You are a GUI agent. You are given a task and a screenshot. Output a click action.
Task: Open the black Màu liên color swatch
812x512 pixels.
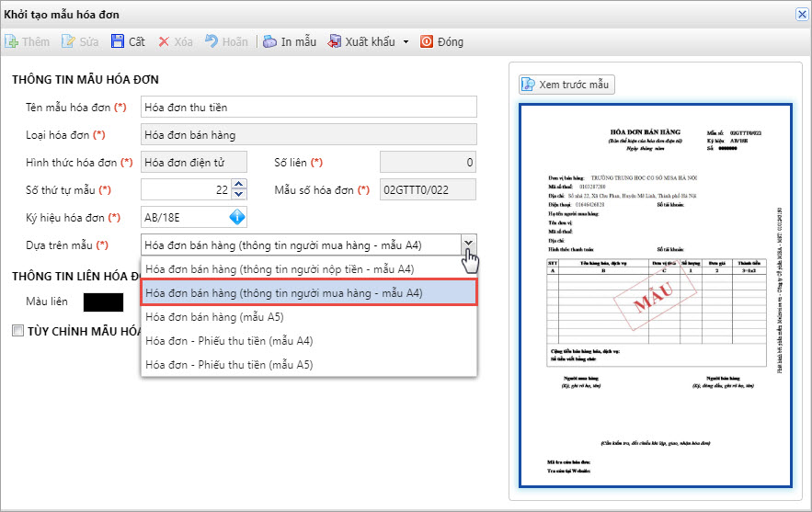[x=104, y=302]
